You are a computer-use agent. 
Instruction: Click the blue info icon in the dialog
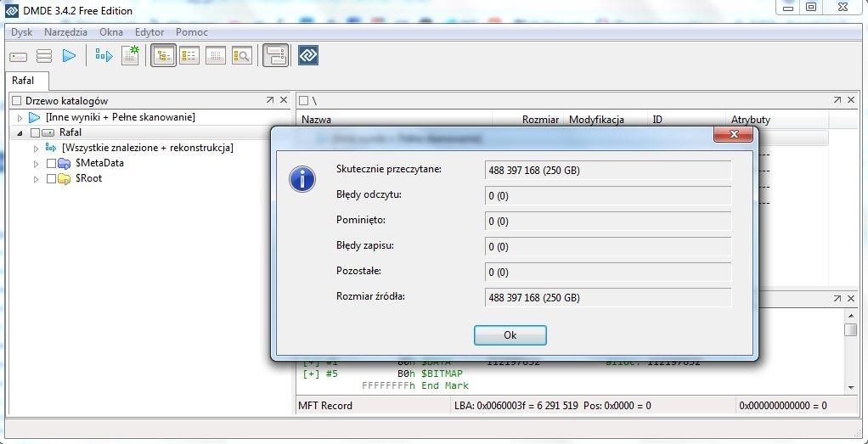(x=302, y=179)
